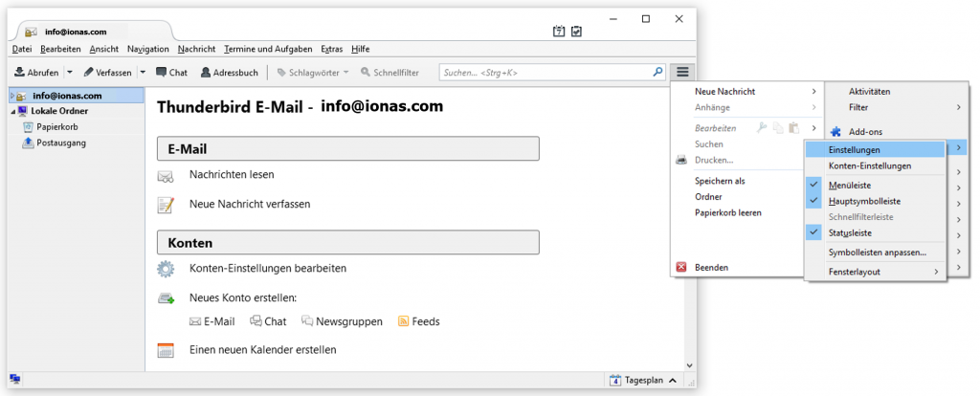Click the Konten-Einstellungen gear icon
Screen dimensions: 980x396
tap(166, 269)
